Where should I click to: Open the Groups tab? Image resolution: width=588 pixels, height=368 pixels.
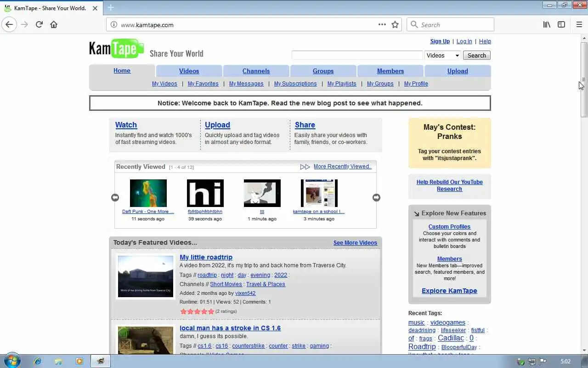pos(323,71)
